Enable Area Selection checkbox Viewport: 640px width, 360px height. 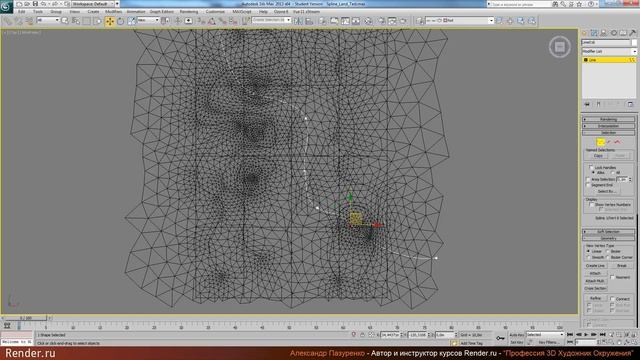point(588,179)
